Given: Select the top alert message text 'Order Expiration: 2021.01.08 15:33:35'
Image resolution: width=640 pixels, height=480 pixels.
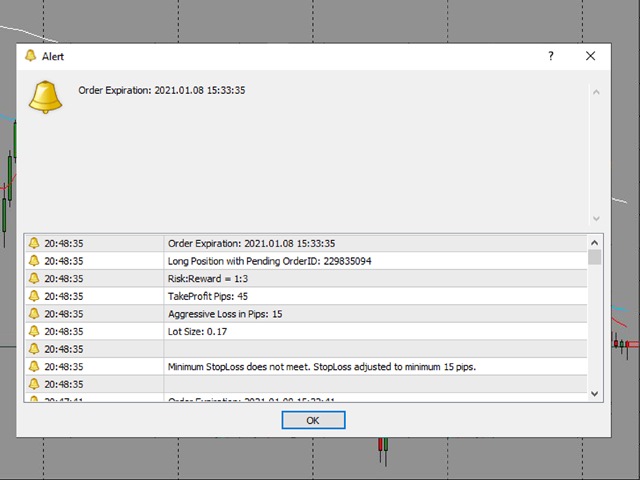Looking at the screenshot, I should coord(162,90).
